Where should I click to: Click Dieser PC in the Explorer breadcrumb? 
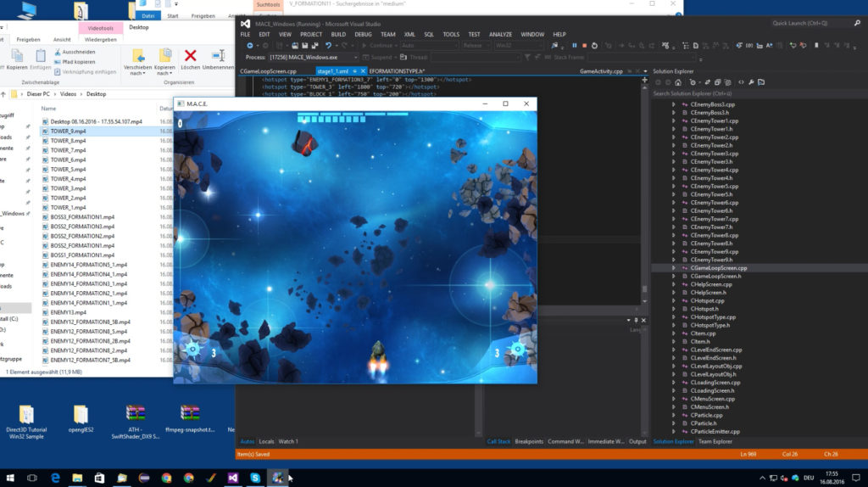(x=38, y=94)
